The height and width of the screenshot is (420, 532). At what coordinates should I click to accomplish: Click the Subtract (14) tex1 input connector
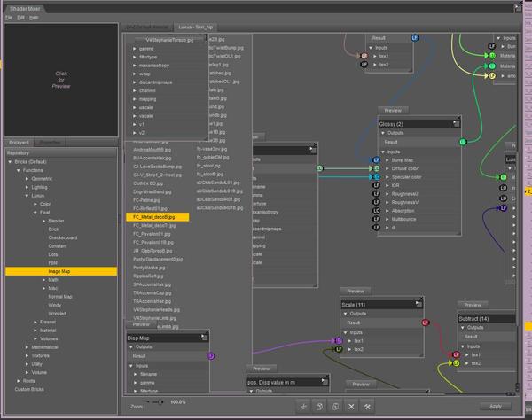pos(457,354)
